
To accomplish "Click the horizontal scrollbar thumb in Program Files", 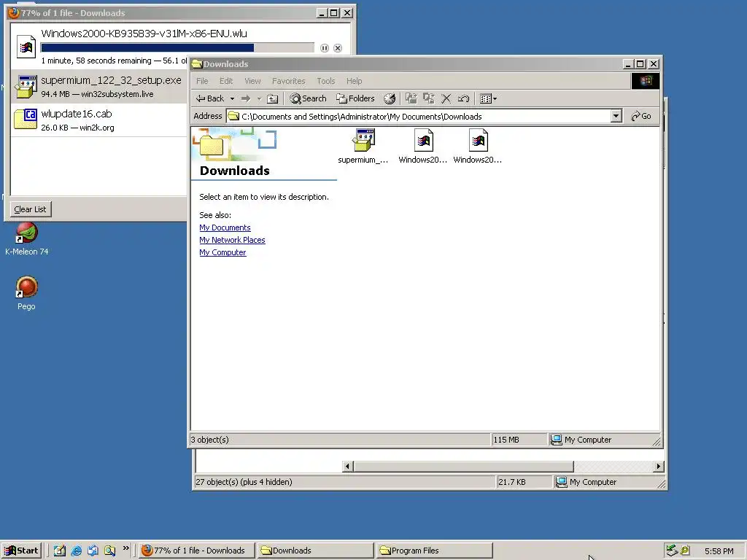I will coord(463,466).
